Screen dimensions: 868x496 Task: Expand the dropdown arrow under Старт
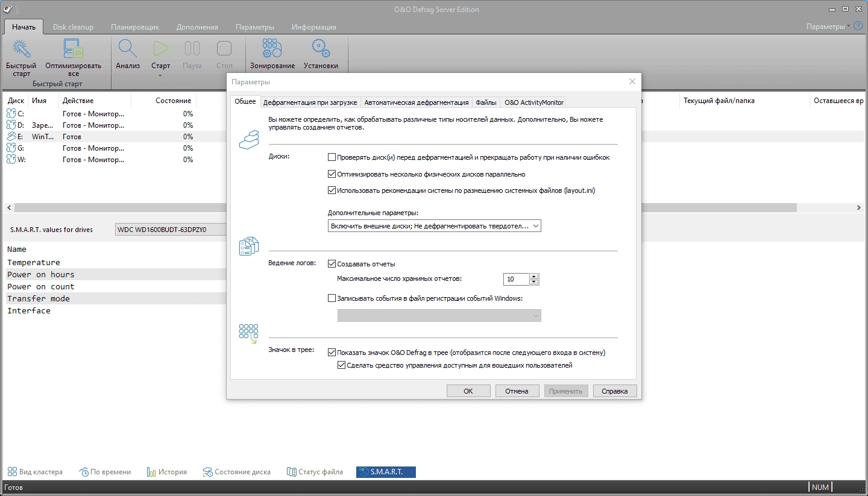pos(160,76)
